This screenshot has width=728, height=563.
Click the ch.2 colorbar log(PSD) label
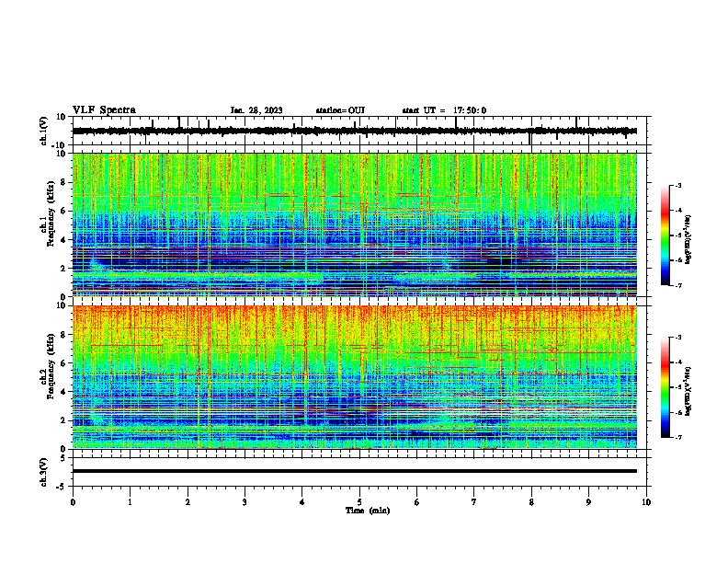tap(688, 391)
